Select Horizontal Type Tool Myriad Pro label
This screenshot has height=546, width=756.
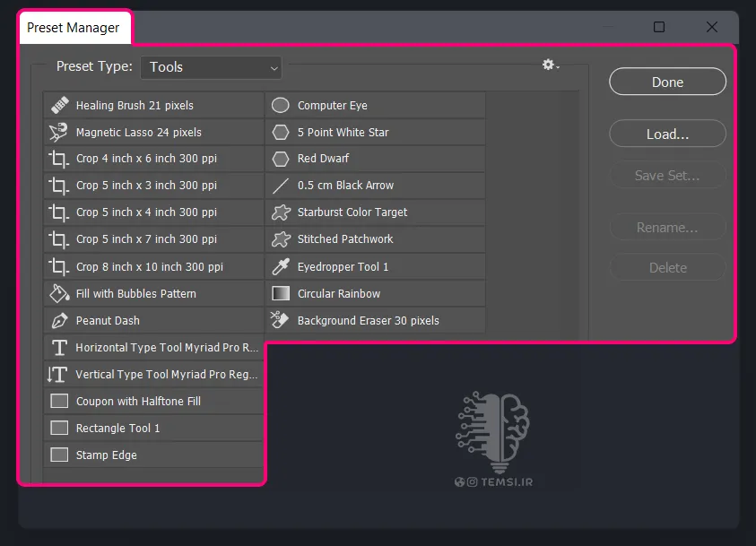point(167,348)
